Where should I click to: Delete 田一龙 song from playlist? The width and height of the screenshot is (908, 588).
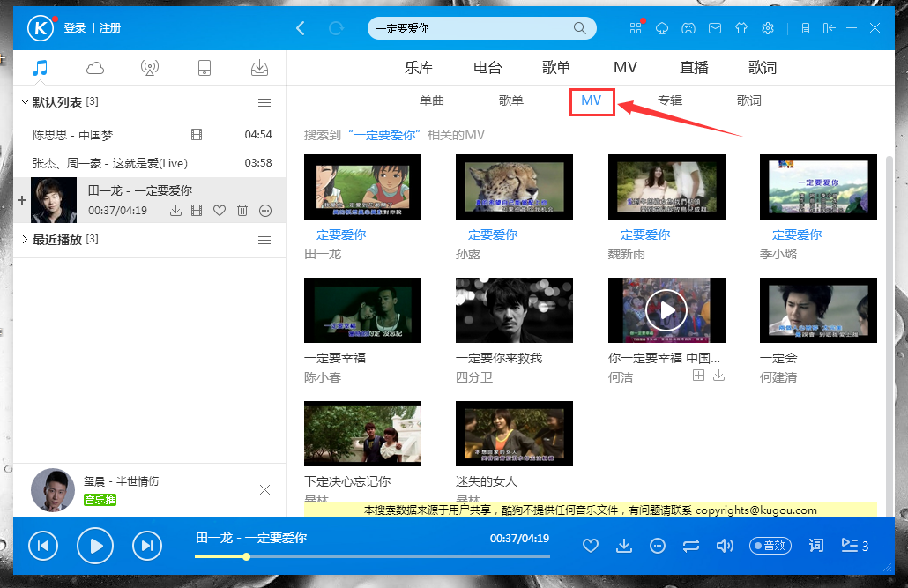pyautogui.click(x=242, y=211)
